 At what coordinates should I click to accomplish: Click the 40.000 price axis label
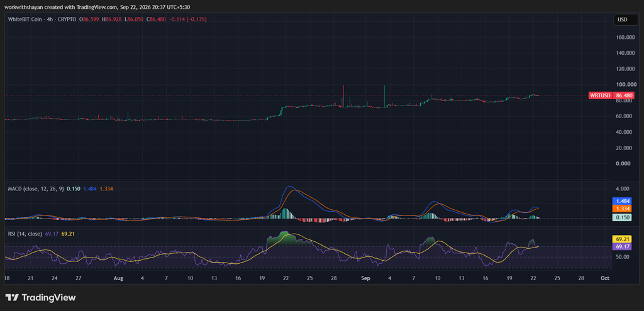[x=623, y=132]
